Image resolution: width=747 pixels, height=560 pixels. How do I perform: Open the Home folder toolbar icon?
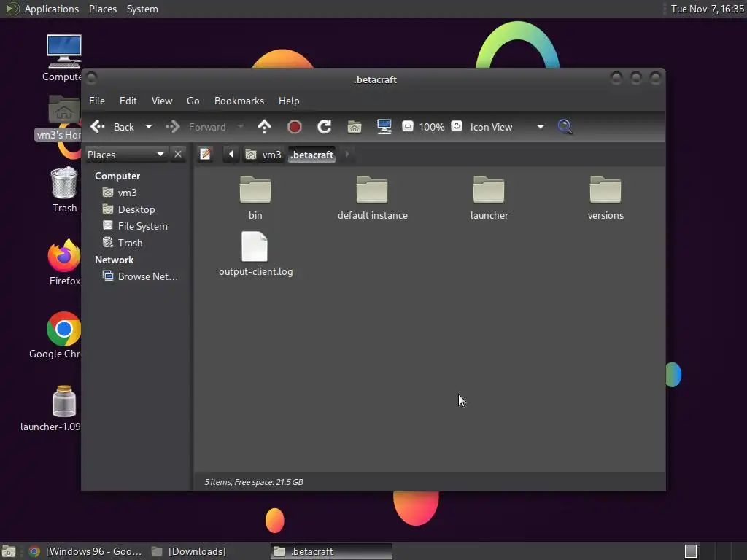[355, 127]
